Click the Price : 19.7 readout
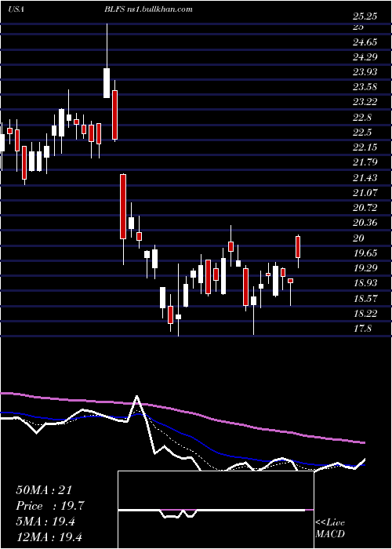This screenshot has height=549, width=392. pos(50,506)
